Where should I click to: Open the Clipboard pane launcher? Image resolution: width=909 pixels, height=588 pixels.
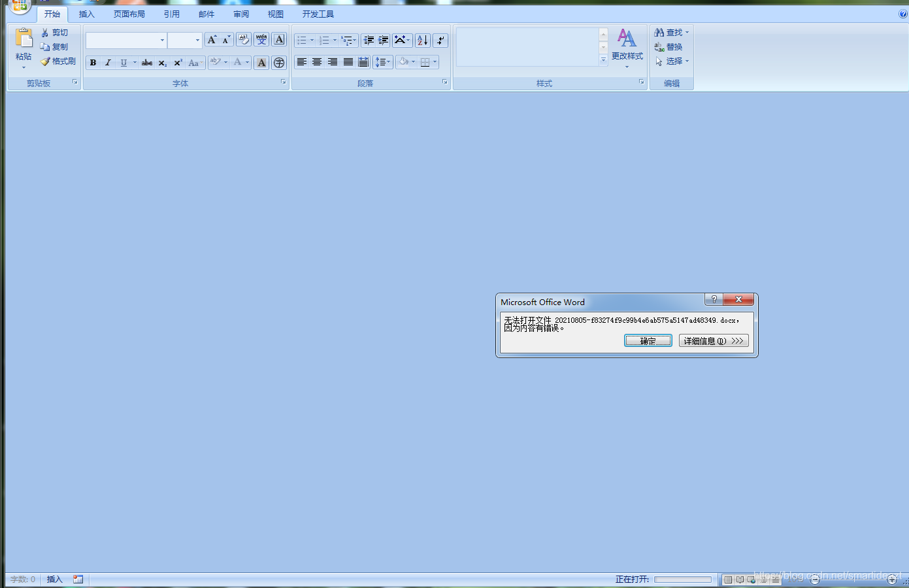pos(75,82)
